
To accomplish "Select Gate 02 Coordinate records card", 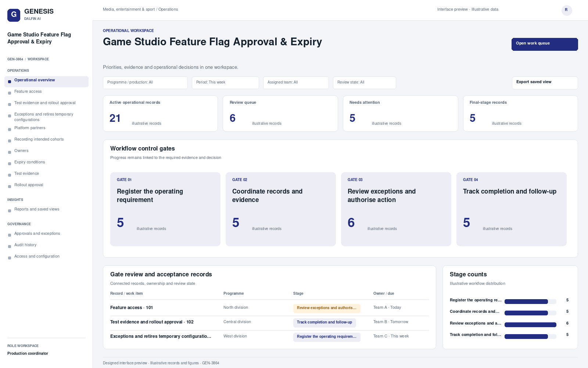I will coord(281,209).
